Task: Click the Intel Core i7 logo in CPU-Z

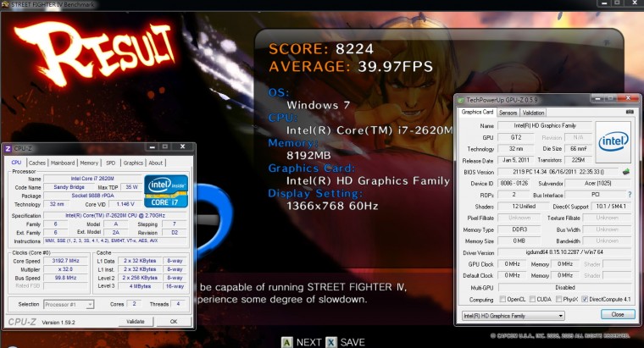Action: coord(166,191)
